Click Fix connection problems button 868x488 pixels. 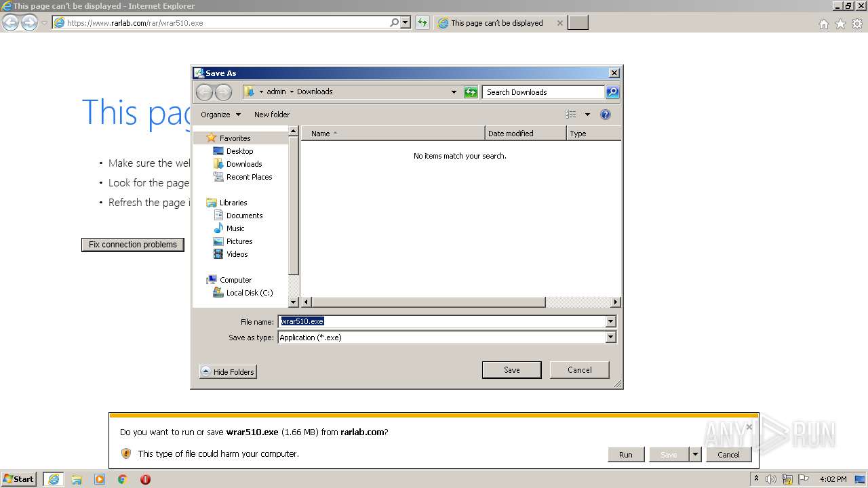pyautogui.click(x=133, y=245)
